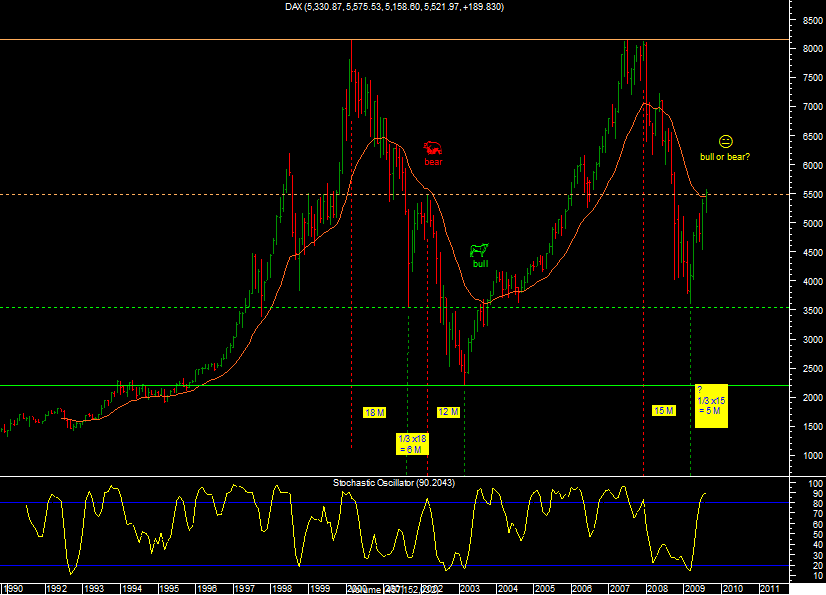Image resolution: width=826 pixels, height=595 pixels.
Task: Click the '? 1/3 x15 = 5 M' note
Action: pos(711,405)
